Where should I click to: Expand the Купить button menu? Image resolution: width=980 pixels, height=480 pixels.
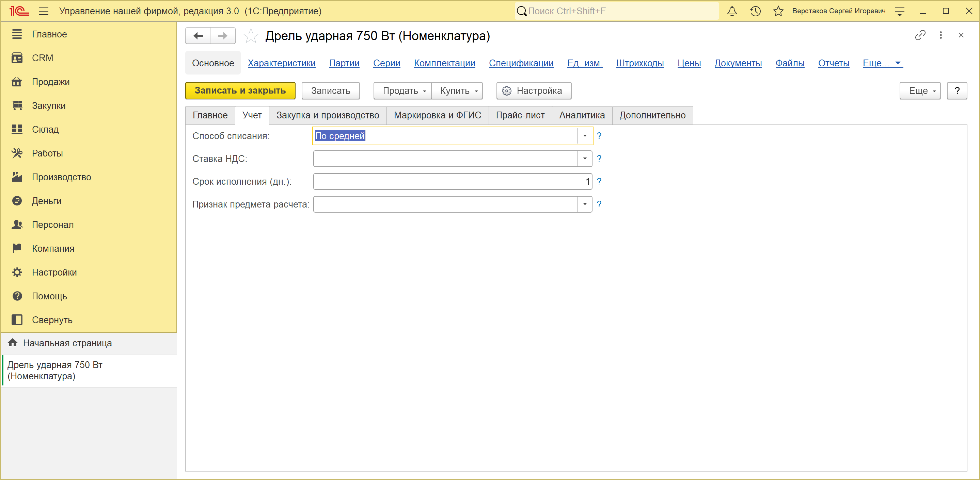pyautogui.click(x=457, y=91)
